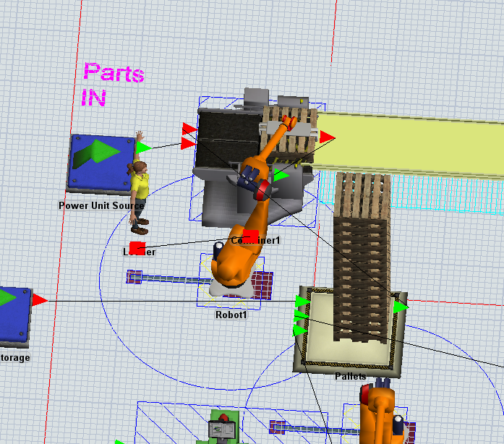Click red center port square under Loader
The width and height of the screenshot is (504, 444).
[x=137, y=247]
